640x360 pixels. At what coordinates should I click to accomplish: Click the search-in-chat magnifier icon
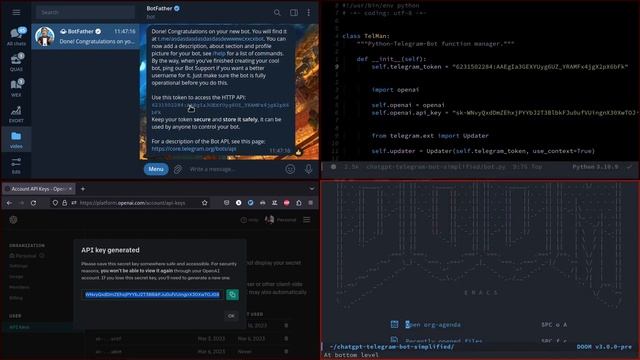[x=277, y=13]
